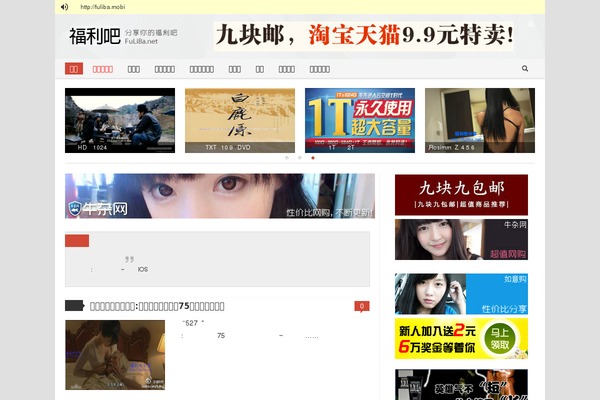Viewport: 600px width, 400px height.
Task: Click the article excerpt line containing 527
Action: pos(193,323)
